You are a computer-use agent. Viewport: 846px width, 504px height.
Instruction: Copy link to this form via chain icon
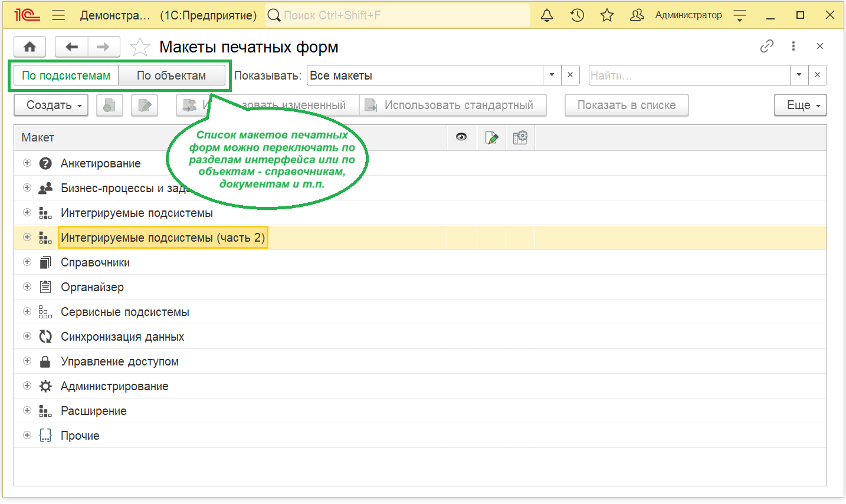[x=766, y=46]
